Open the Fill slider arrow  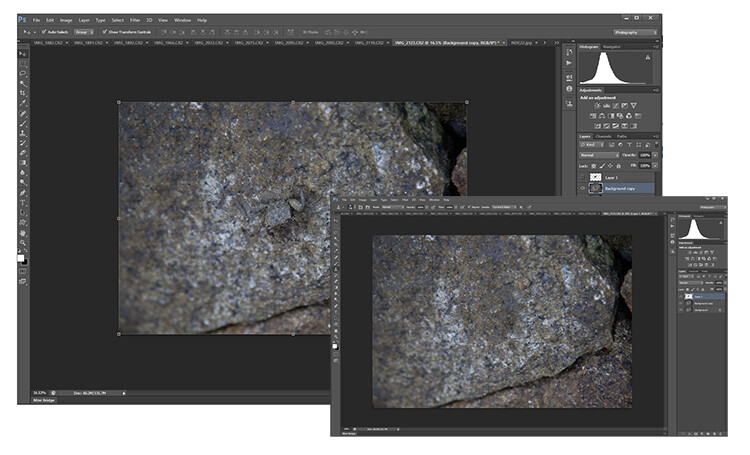(x=655, y=166)
